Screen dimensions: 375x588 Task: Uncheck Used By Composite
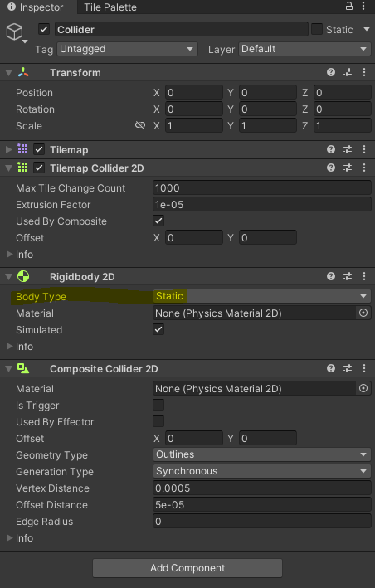click(158, 221)
